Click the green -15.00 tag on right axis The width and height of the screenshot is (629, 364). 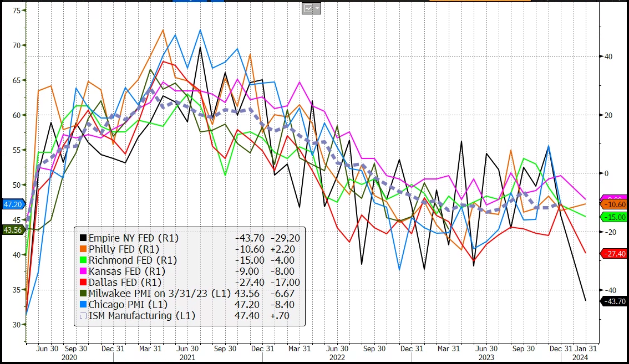point(614,217)
